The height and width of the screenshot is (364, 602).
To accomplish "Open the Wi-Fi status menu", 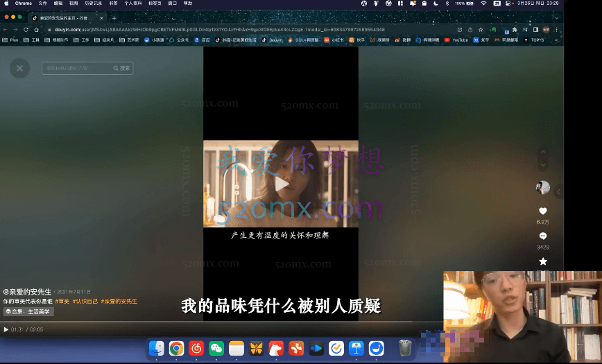I will click(484, 3).
